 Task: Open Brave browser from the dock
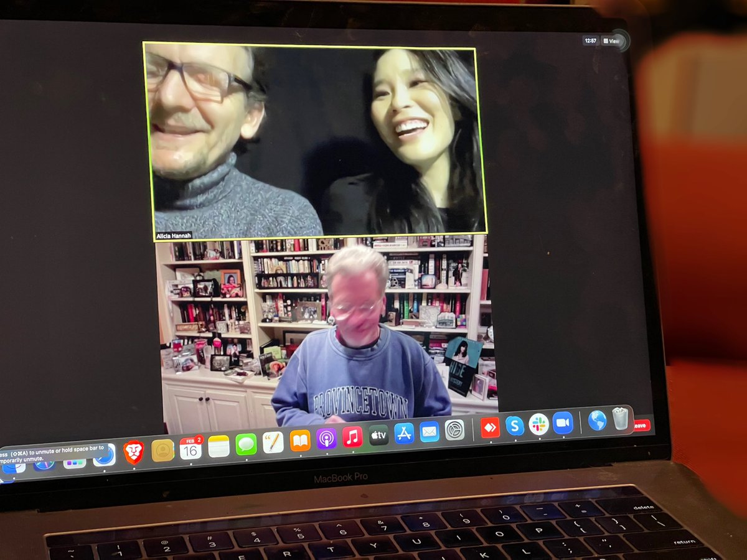pos(134,452)
